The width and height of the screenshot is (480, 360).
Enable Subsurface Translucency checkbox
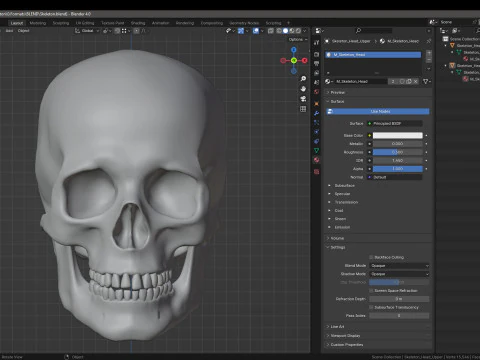(371, 307)
